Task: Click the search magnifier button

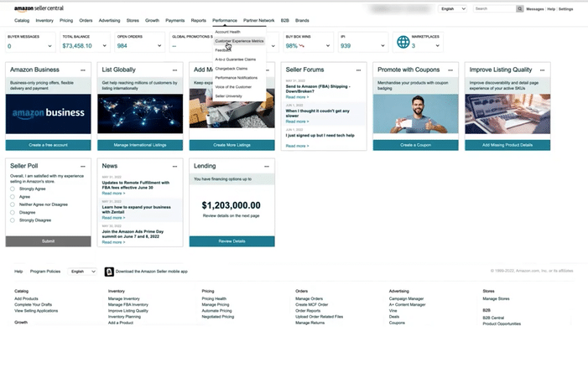Action: 519,8
